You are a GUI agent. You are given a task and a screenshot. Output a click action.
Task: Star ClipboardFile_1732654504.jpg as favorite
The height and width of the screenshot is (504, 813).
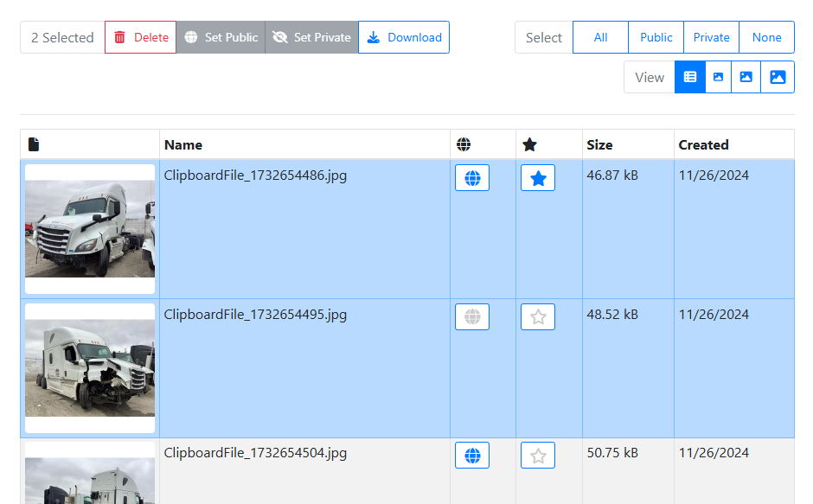coord(538,456)
